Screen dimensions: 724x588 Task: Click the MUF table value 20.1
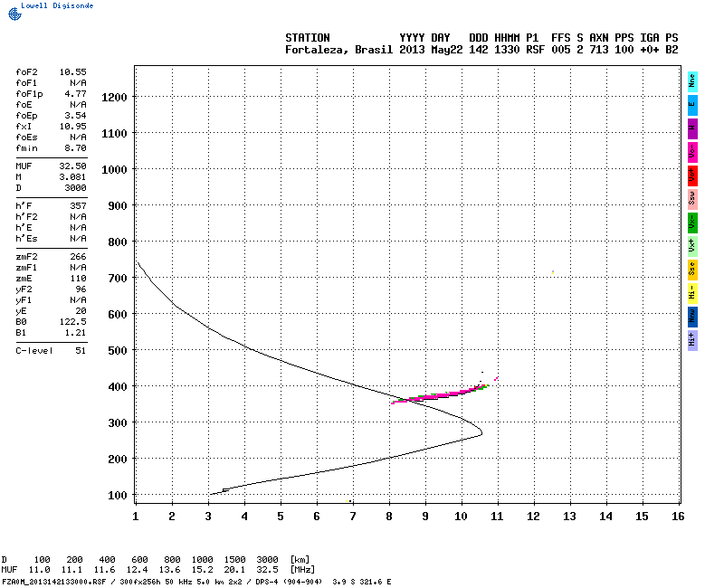[234, 570]
